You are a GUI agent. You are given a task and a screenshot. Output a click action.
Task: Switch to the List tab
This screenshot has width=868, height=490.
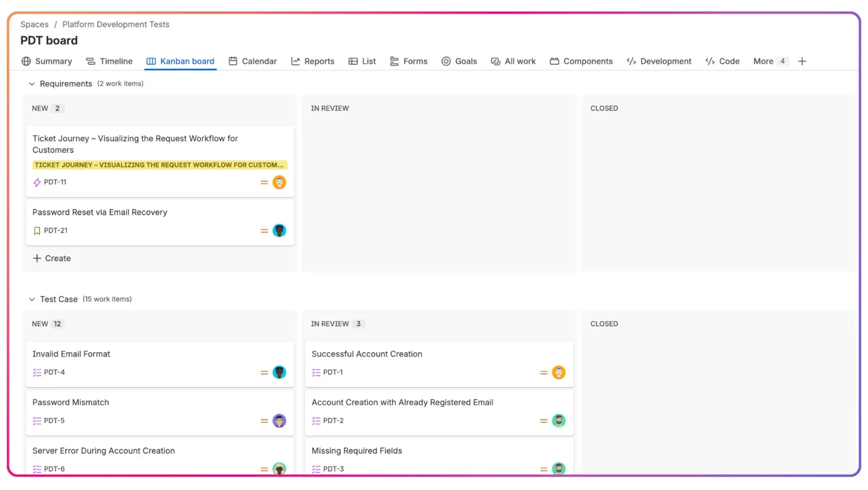[x=362, y=61]
